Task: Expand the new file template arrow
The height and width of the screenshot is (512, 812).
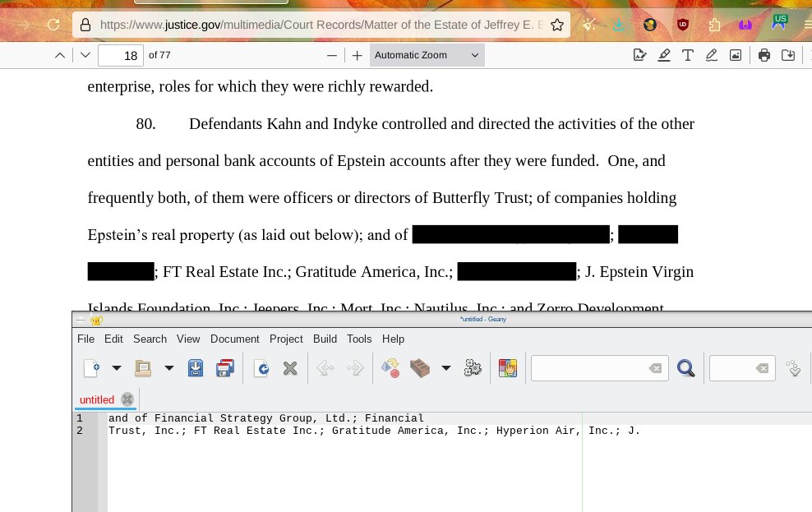Action: (x=116, y=368)
